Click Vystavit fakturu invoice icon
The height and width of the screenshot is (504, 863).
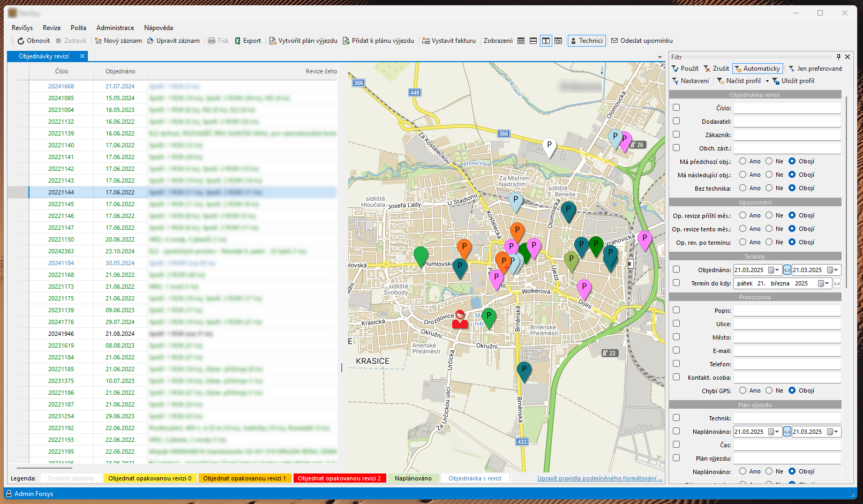pyautogui.click(x=426, y=41)
